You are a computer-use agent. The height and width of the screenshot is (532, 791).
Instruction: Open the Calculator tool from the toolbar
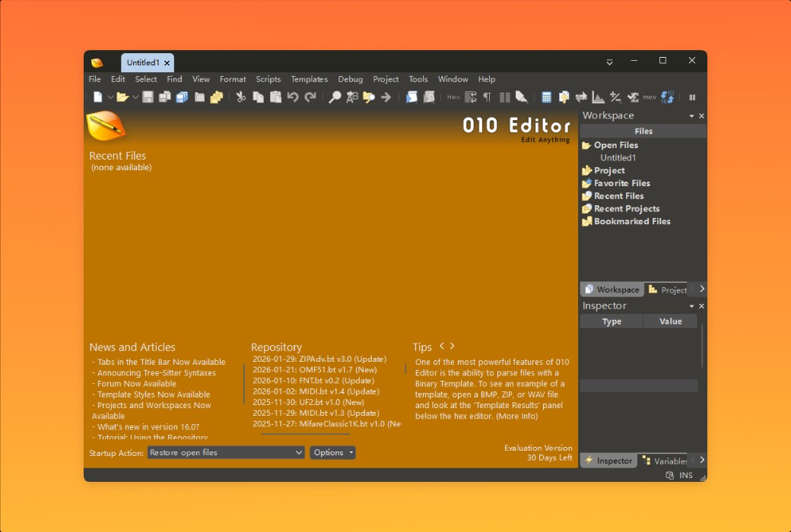coord(547,97)
